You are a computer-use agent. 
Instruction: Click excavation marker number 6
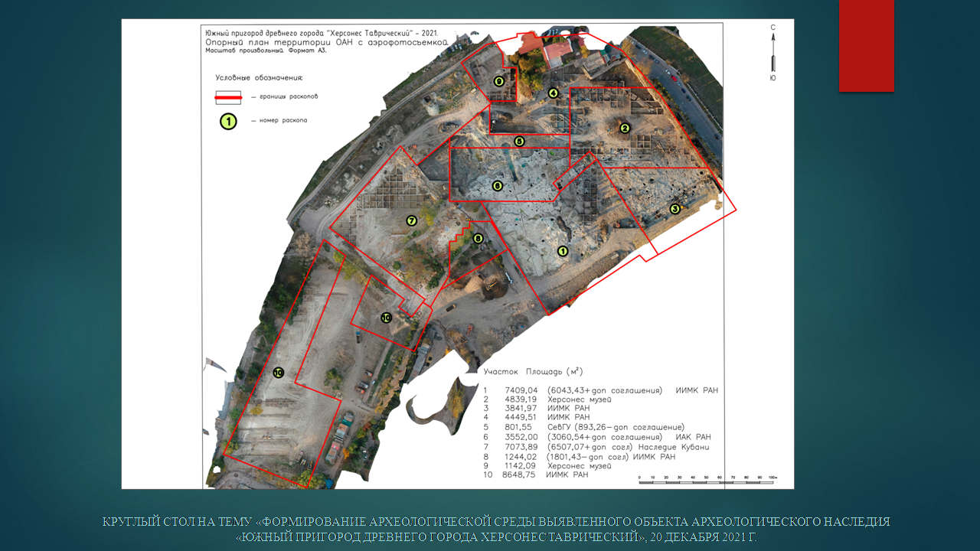point(498,186)
